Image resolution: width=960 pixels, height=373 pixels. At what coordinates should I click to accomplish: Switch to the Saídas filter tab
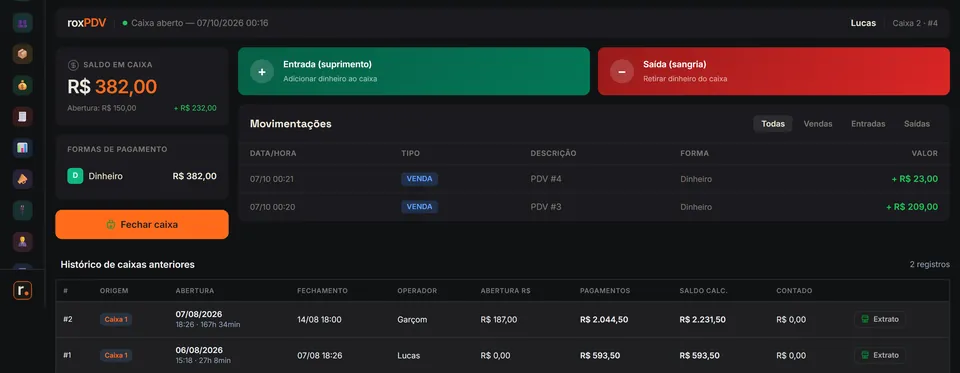click(x=917, y=124)
